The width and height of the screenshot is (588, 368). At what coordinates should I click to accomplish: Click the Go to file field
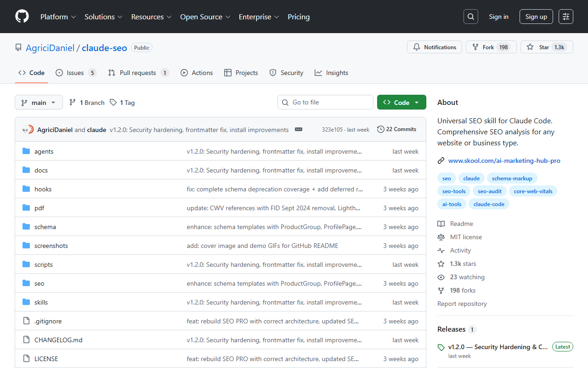[325, 102]
